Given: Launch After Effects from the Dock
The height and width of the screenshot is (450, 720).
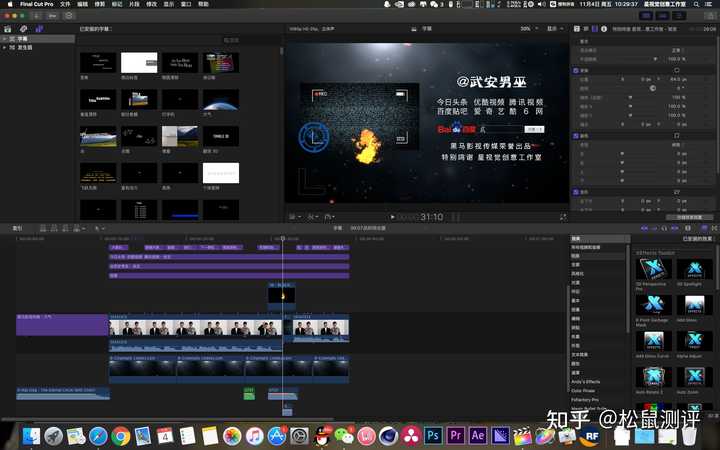Looking at the screenshot, I should [x=477, y=436].
